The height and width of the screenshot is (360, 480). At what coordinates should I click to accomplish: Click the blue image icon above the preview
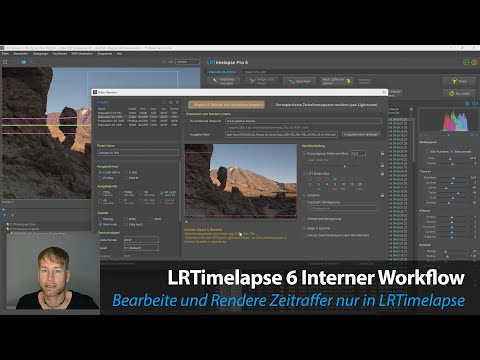24,62
